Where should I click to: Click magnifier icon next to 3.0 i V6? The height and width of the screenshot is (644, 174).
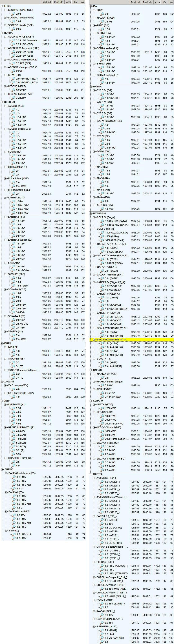point(13,313)
